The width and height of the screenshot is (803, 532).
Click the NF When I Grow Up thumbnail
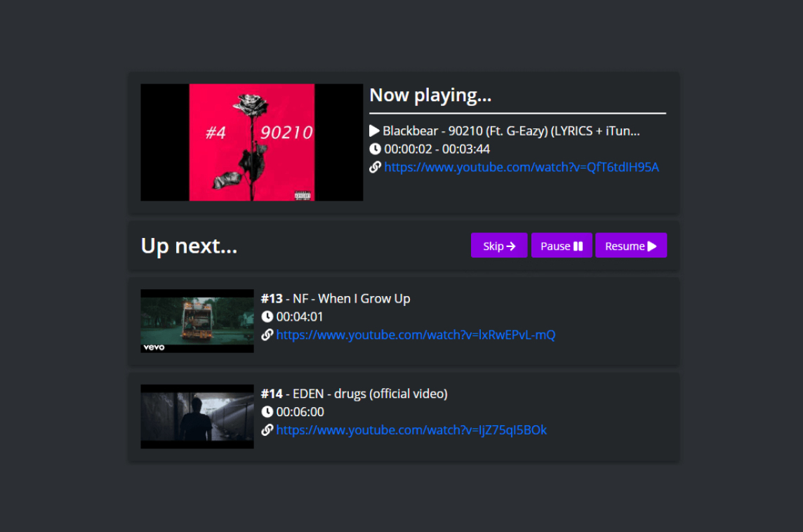(197, 321)
